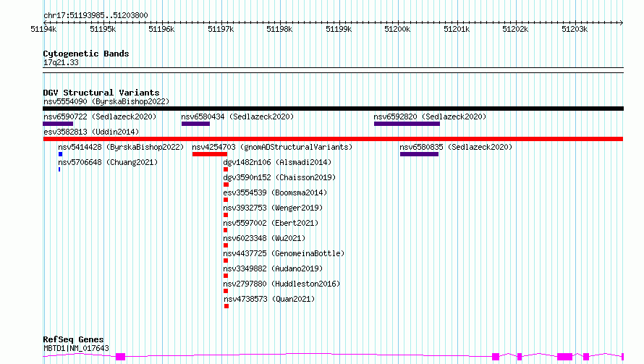Click red square under dgv1482n106

click(226, 169)
